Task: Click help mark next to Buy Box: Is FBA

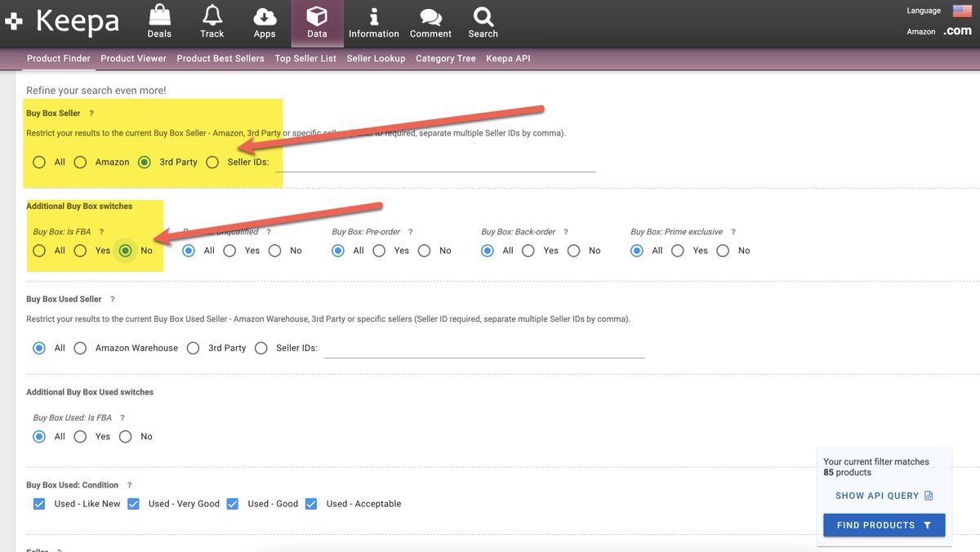Action: click(x=101, y=232)
